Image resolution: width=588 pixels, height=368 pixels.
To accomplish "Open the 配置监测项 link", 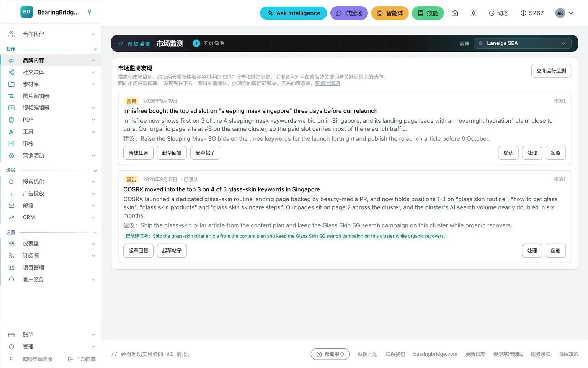I will coord(328,84).
